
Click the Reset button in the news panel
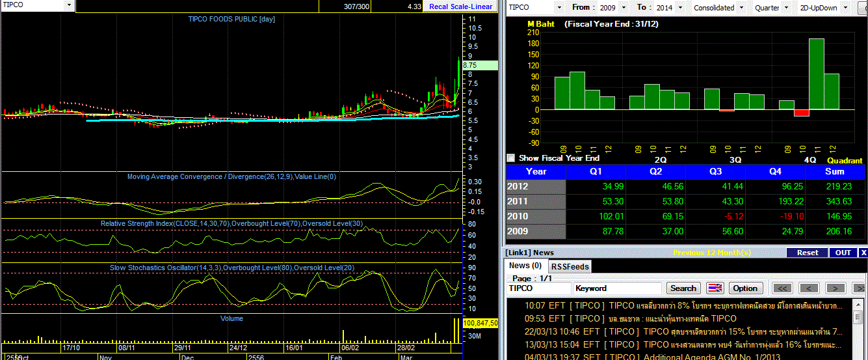(x=808, y=253)
